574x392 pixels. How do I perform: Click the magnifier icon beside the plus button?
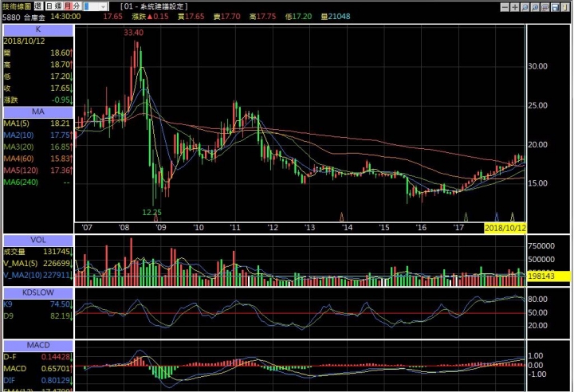[x=525, y=7]
